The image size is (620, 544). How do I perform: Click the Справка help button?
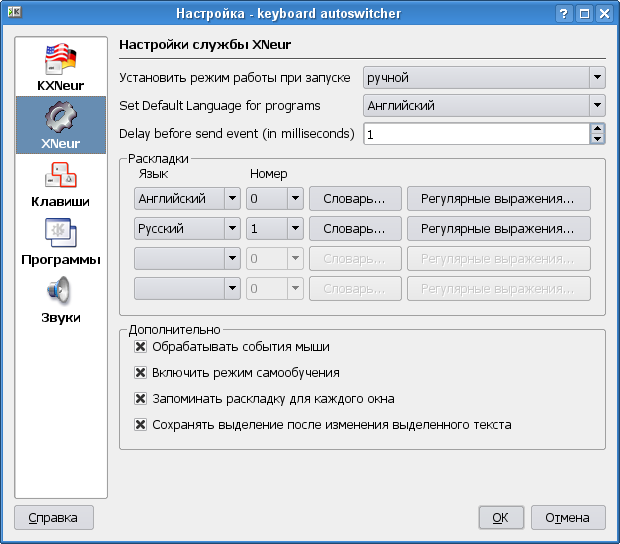point(54,518)
